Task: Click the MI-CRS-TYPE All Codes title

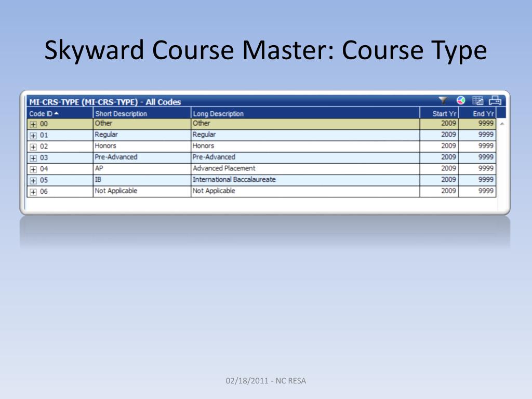Action: click(105, 102)
